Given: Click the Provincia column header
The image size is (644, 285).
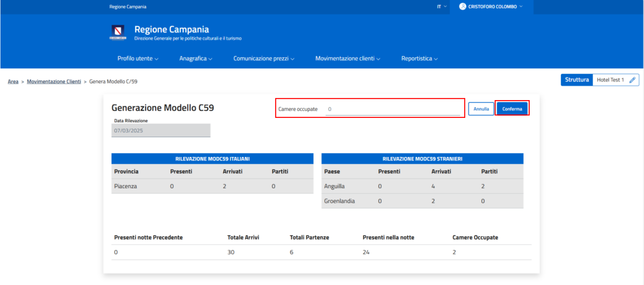Looking at the screenshot, I should [x=127, y=171].
